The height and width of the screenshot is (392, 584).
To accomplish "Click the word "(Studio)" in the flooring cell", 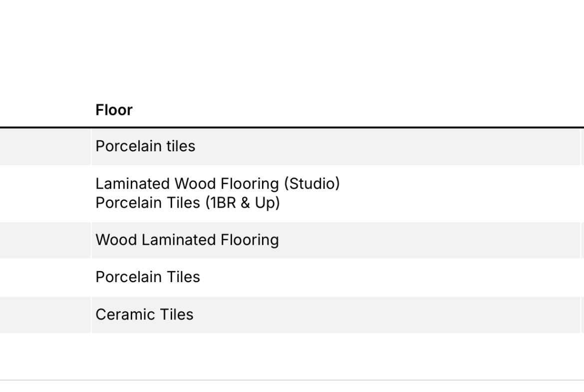I will pos(311,184).
